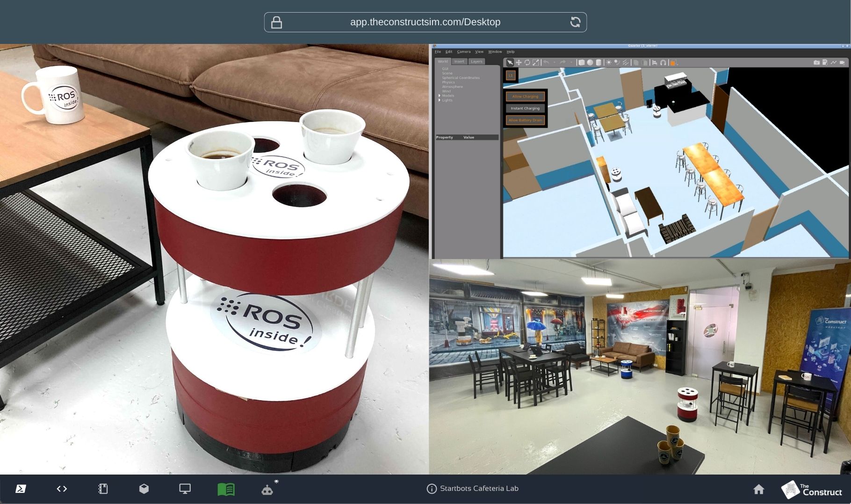Viewport: 851px width, 504px height.
Task: Click the Startbots Cafeteria Lab info label
Action: (473, 489)
